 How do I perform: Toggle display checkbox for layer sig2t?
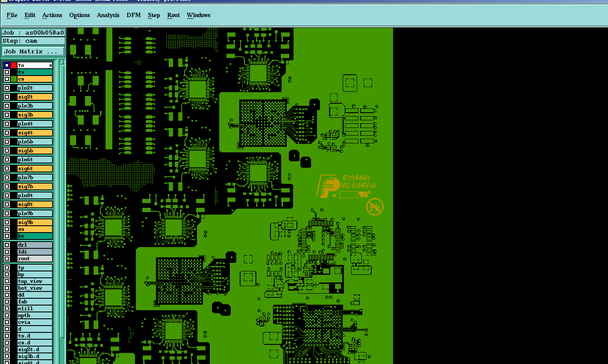pos(7,97)
